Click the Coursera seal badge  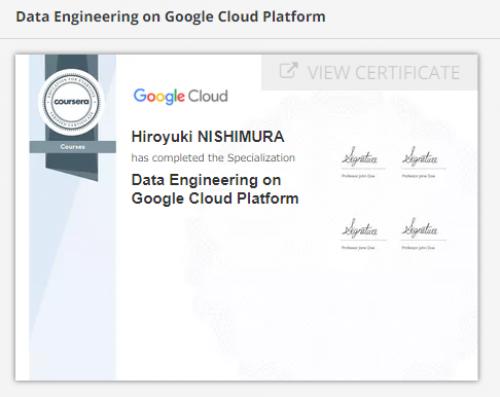[x=71, y=102]
